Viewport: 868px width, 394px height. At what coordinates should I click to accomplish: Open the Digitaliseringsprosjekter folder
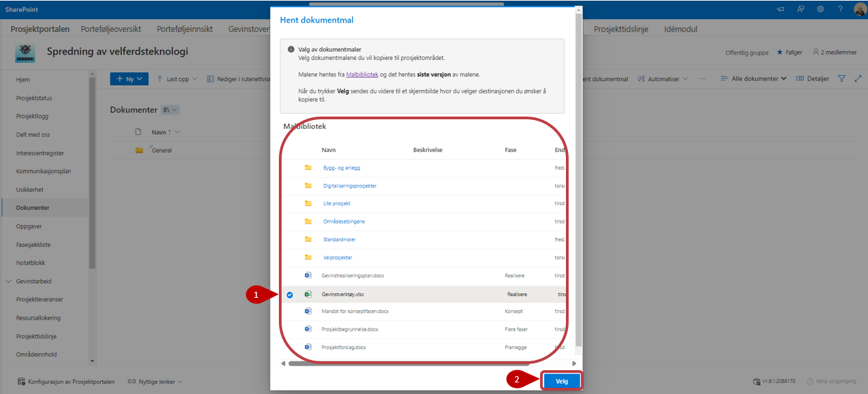350,185
